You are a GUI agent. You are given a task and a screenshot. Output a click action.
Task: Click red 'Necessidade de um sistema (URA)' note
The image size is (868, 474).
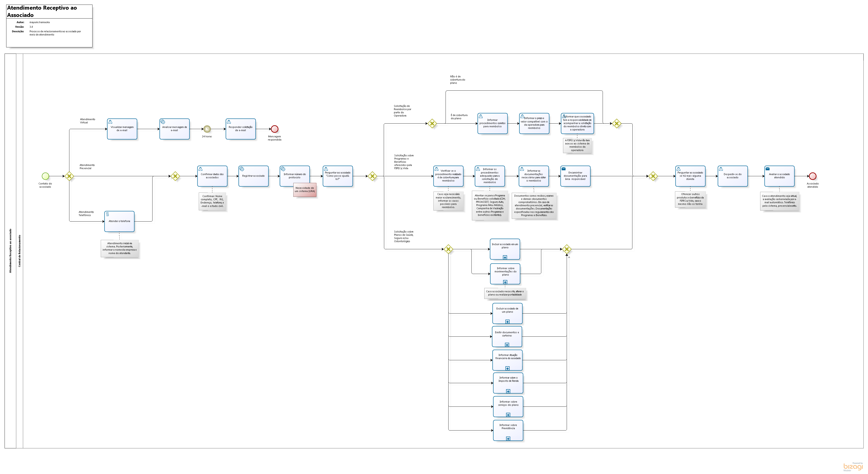(x=305, y=190)
